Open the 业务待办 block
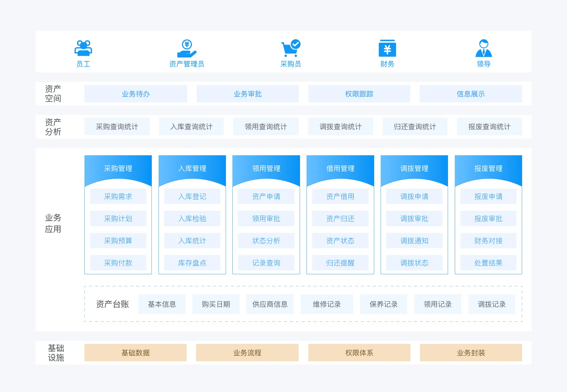567x392 pixels. (x=136, y=94)
